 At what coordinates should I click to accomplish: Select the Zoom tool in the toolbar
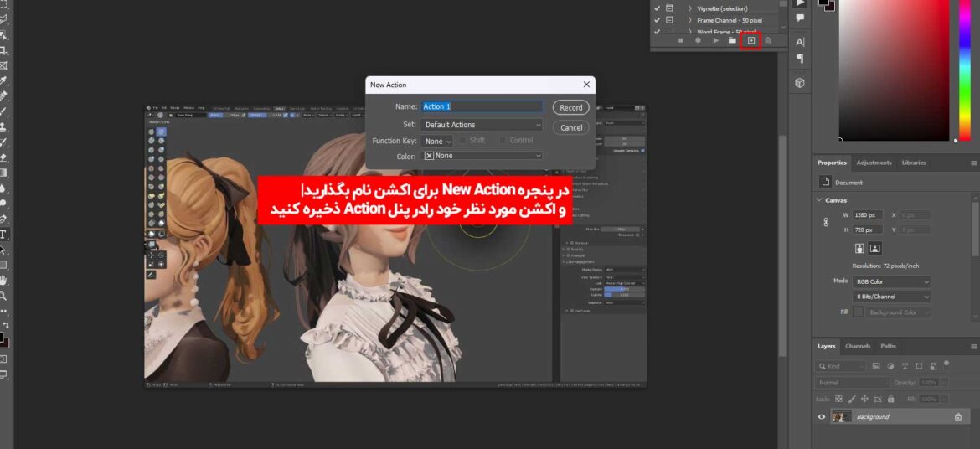pyautogui.click(x=3, y=295)
